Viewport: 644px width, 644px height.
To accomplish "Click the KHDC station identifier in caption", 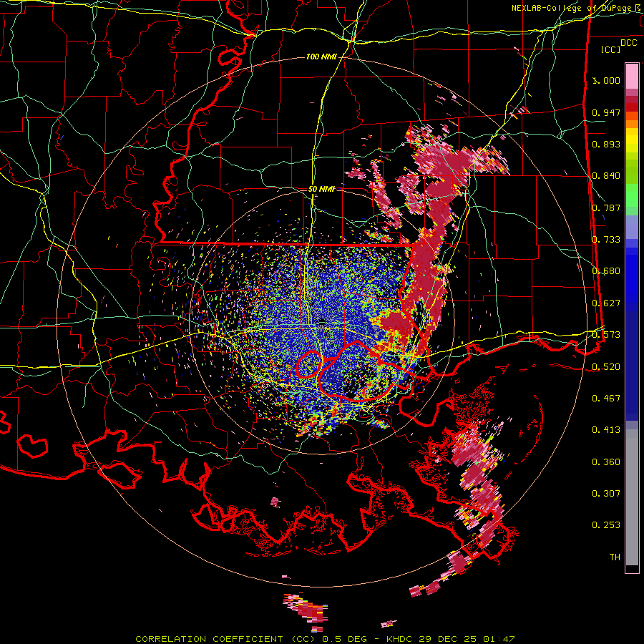I will [401, 639].
